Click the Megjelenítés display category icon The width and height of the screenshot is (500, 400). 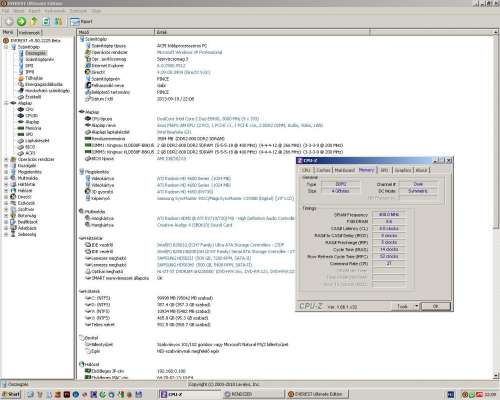[x=13, y=172]
